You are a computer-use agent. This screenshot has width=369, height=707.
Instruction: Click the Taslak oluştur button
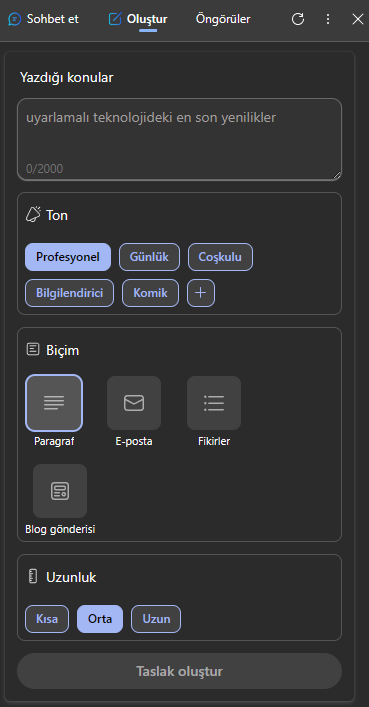(180, 671)
